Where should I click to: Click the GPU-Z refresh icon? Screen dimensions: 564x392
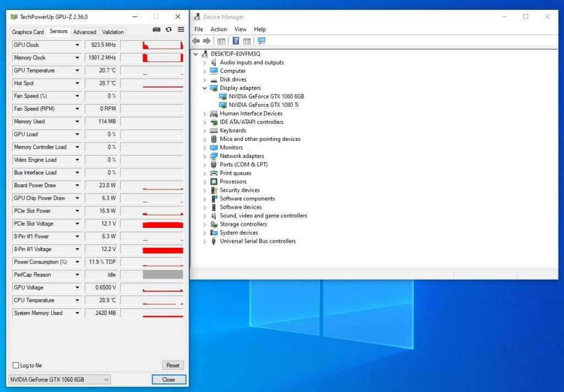click(x=169, y=30)
